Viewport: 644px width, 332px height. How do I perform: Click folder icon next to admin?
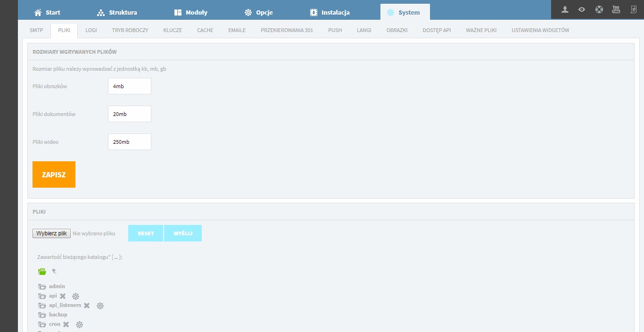click(42, 286)
